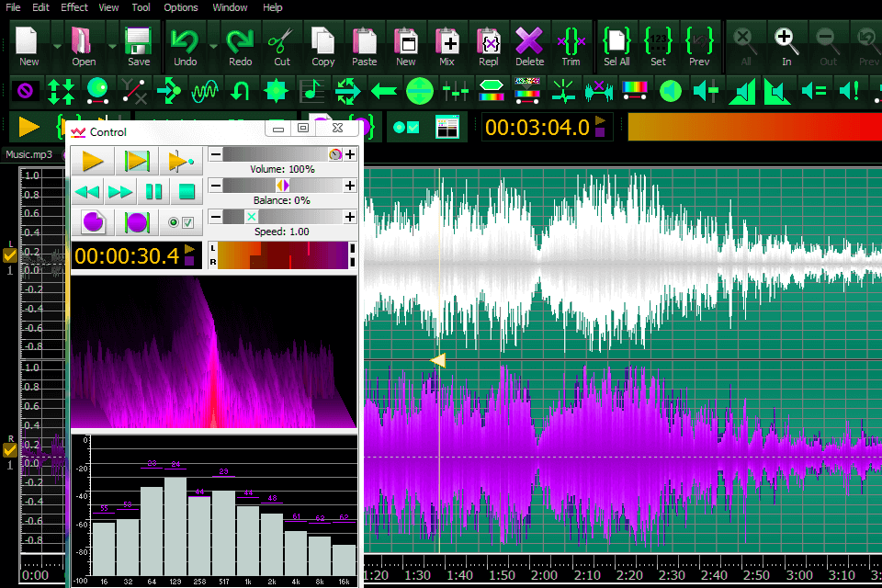Click the Mix paste icon
The height and width of the screenshot is (588, 882).
[447, 43]
